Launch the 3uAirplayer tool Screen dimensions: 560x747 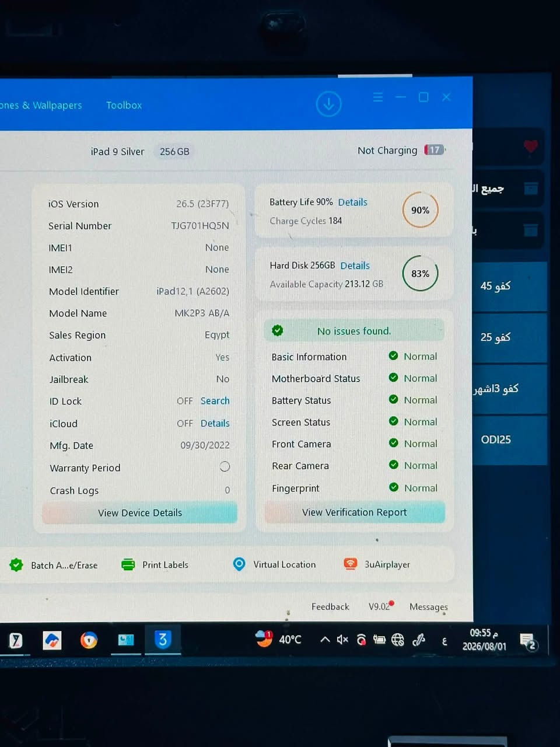coord(377,564)
